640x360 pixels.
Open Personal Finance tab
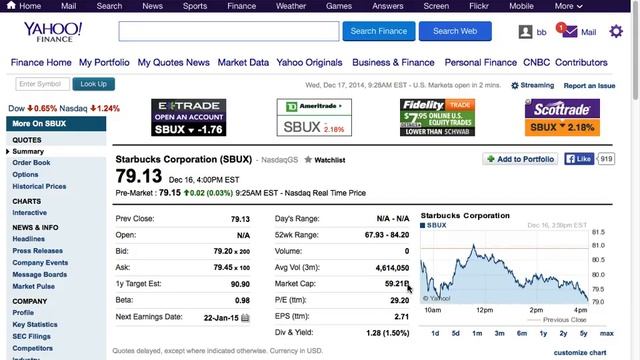tap(480, 62)
